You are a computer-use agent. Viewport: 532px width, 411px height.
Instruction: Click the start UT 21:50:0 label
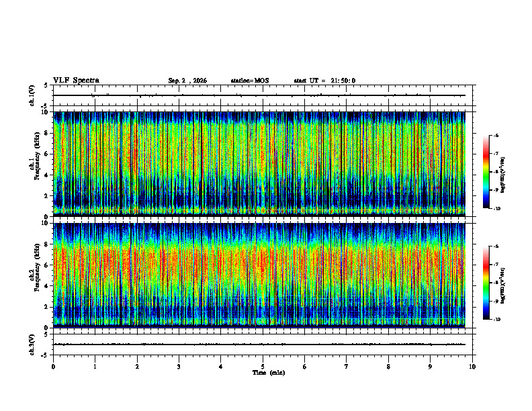pos(324,81)
